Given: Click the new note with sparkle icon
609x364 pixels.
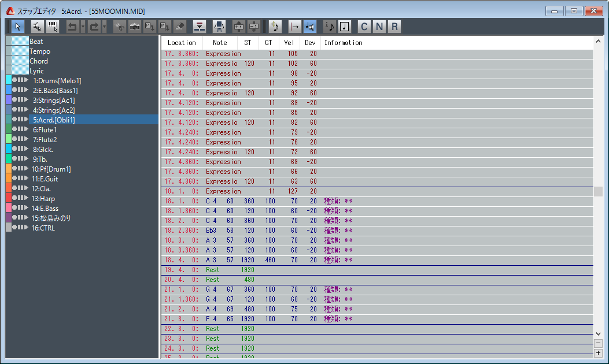Looking at the screenshot, I should click(275, 27).
